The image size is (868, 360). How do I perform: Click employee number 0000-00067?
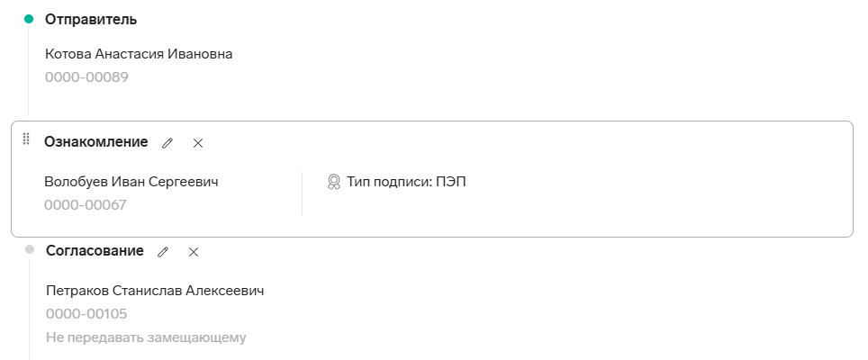click(x=86, y=205)
